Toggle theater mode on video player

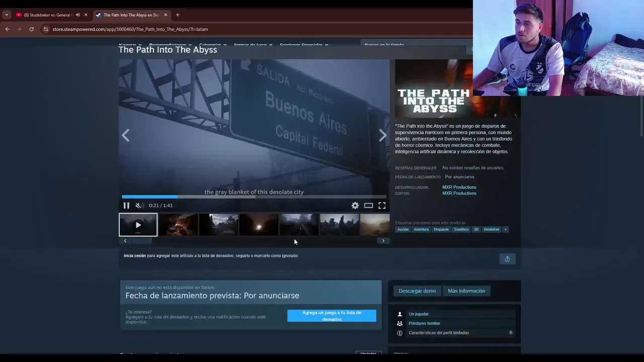click(368, 205)
